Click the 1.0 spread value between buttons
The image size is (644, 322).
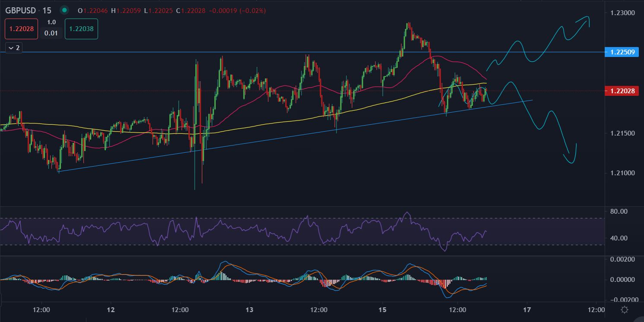pyautogui.click(x=51, y=22)
